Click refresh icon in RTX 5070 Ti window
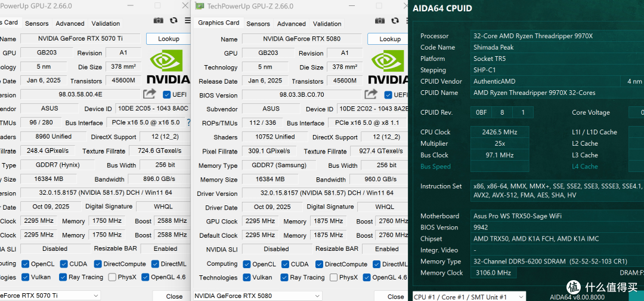This screenshot has height=301, width=644. pos(174,20)
